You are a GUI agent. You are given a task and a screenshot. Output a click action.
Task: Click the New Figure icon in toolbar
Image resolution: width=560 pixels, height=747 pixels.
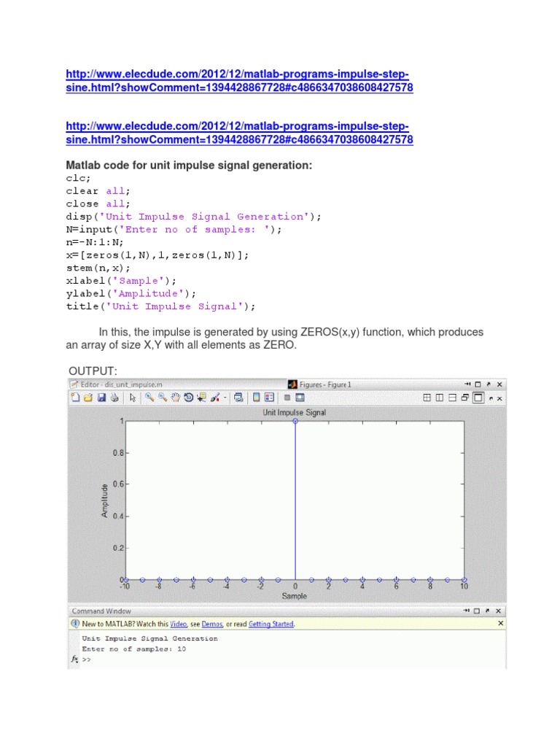[x=75, y=398]
